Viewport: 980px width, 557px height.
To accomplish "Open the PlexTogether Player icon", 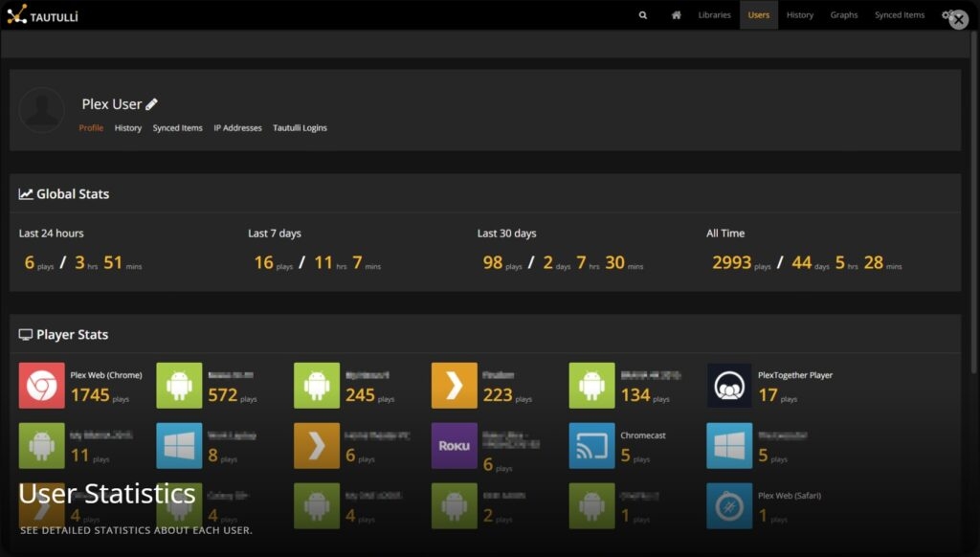I will click(x=729, y=385).
